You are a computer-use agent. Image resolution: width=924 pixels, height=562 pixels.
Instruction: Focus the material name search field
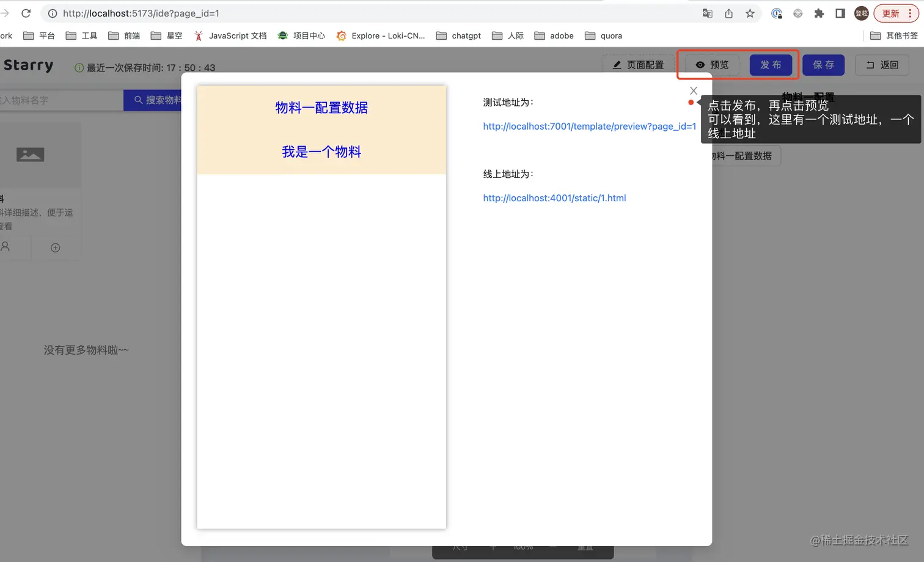click(x=61, y=100)
